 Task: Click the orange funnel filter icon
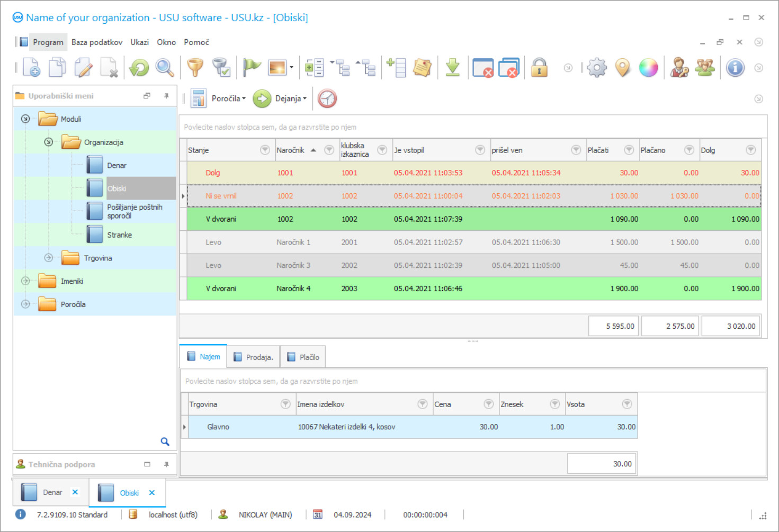(195, 68)
